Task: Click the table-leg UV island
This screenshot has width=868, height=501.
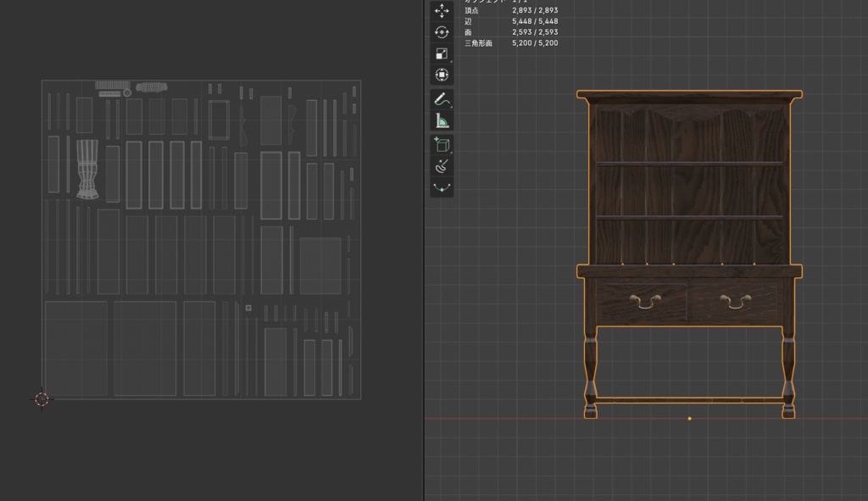Action: click(87, 169)
